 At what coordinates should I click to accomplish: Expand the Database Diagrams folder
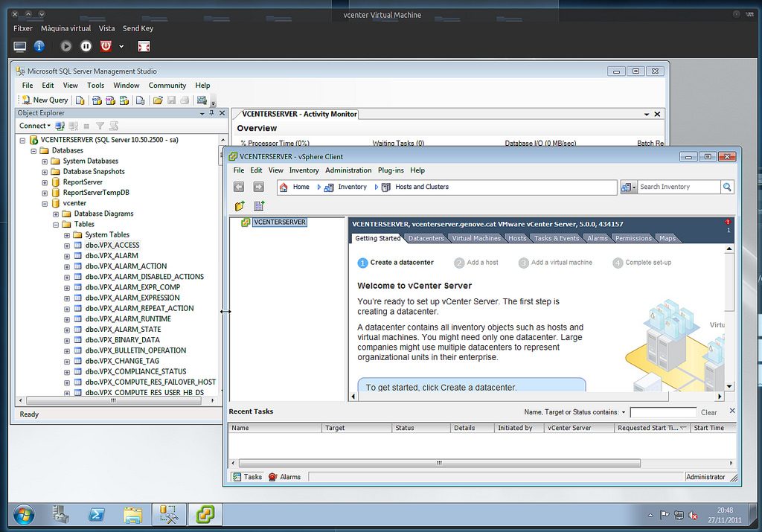point(56,214)
